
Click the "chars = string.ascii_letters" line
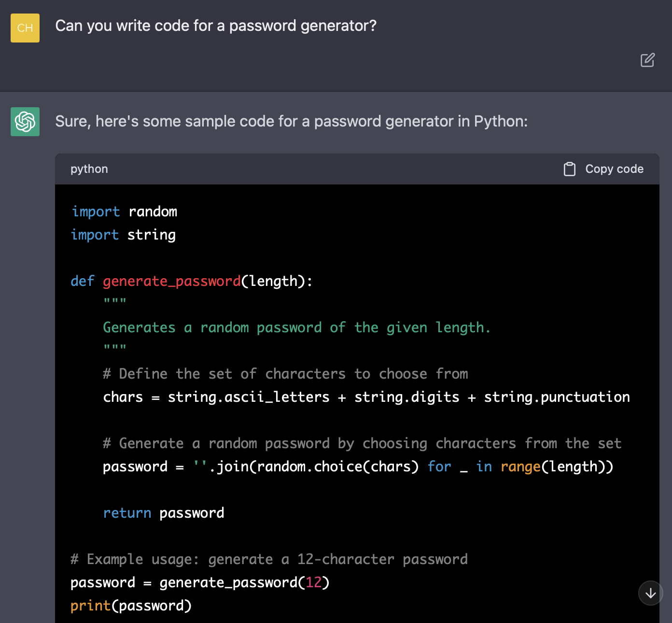pos(366,397)
